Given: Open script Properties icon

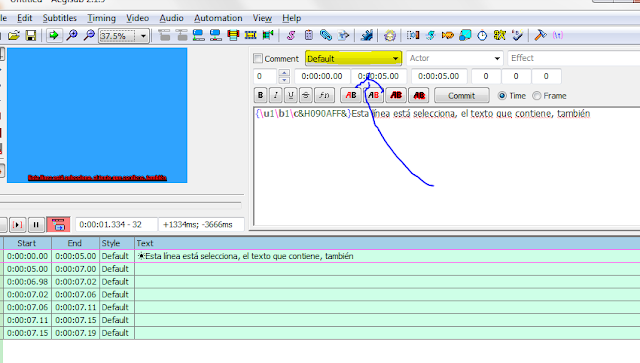Looking at the screenshot, I should (x=309, y=36).
